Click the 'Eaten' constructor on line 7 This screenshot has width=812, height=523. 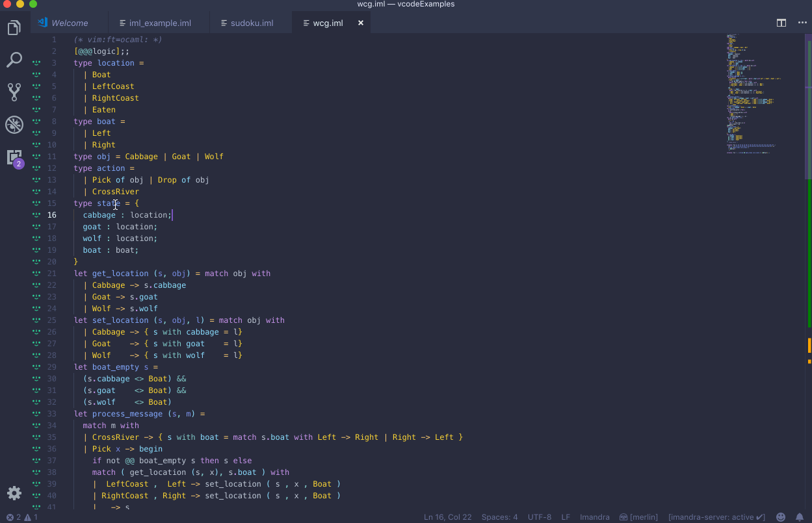click(104, 110)
